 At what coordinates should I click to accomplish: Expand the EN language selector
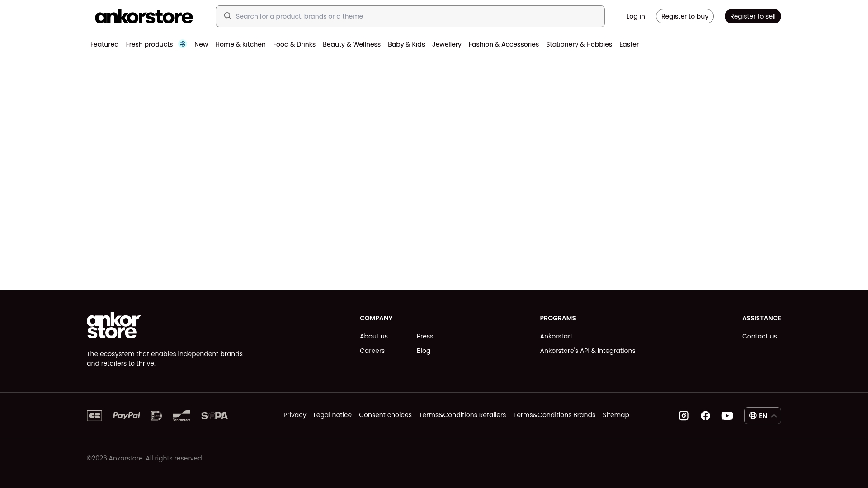coord(762,416)
